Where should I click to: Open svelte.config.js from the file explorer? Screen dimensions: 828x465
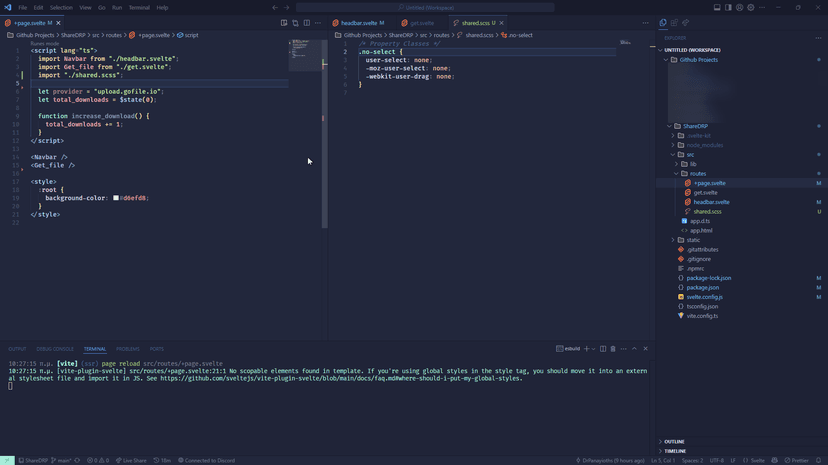[704, 297]
